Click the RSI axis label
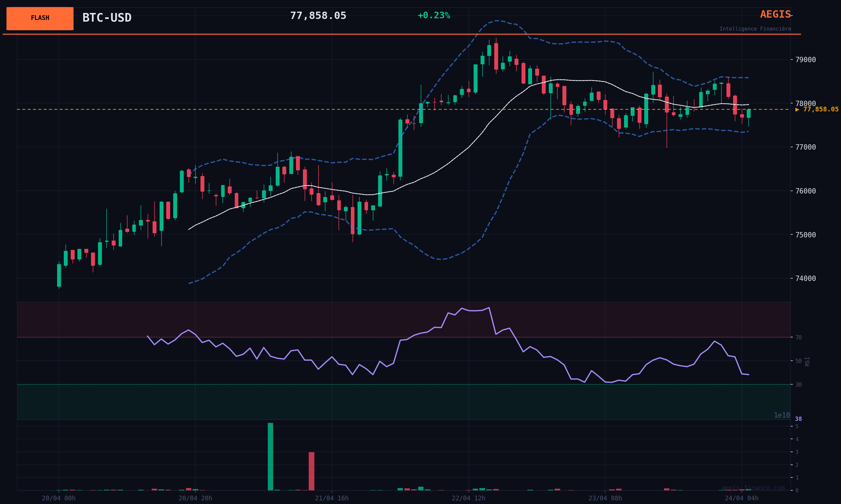The height and width of the screenshot is (504, 841). tap(807, 361)
